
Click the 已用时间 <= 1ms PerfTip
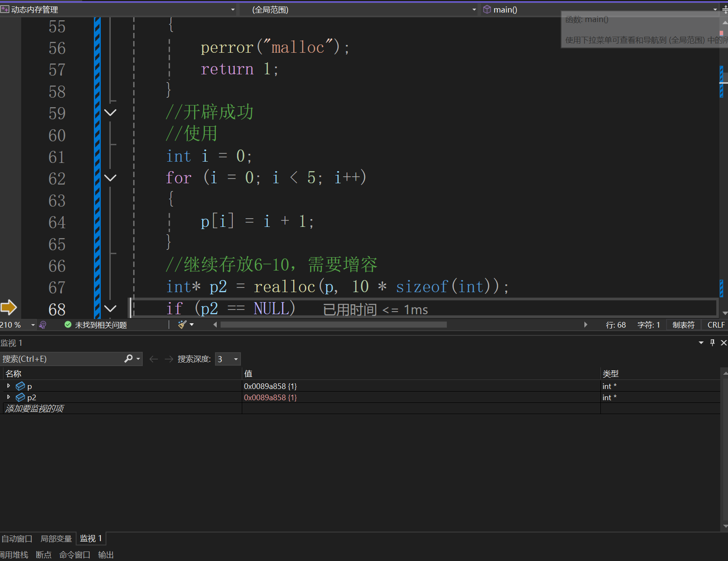(x=375, y=309)
